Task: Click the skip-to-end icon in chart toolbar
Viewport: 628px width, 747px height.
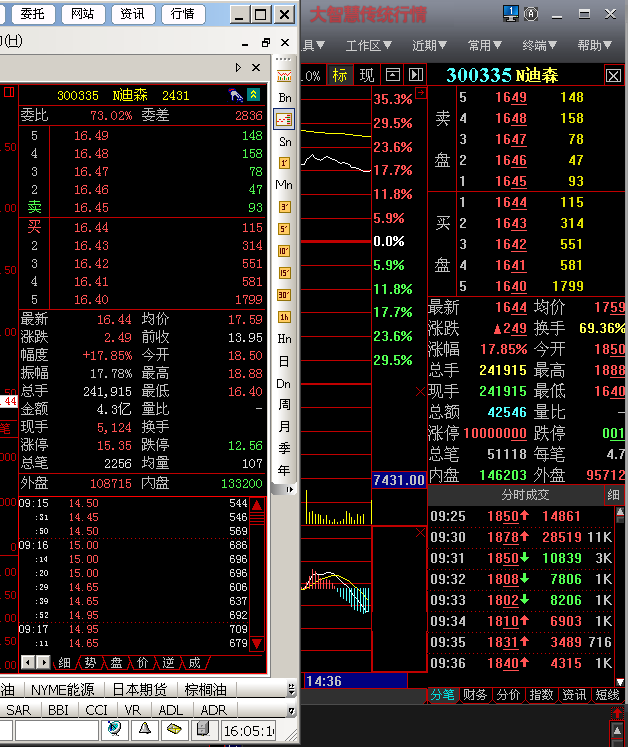Action: (x=416, y=74)
